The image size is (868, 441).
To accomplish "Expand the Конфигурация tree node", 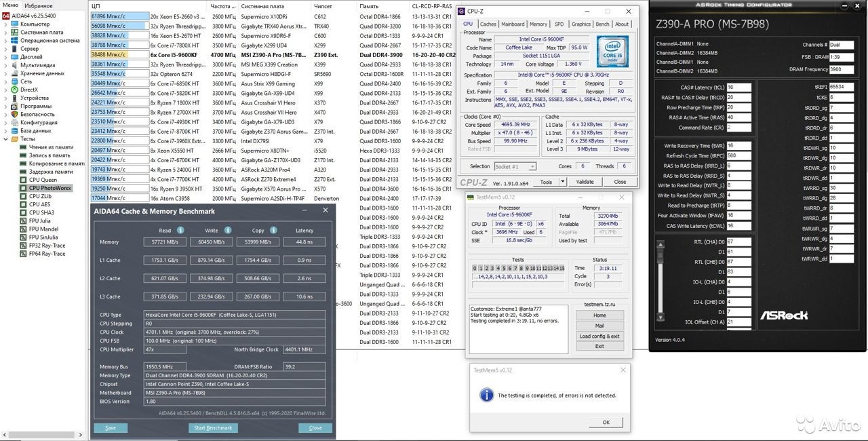I will coord(5,123).
